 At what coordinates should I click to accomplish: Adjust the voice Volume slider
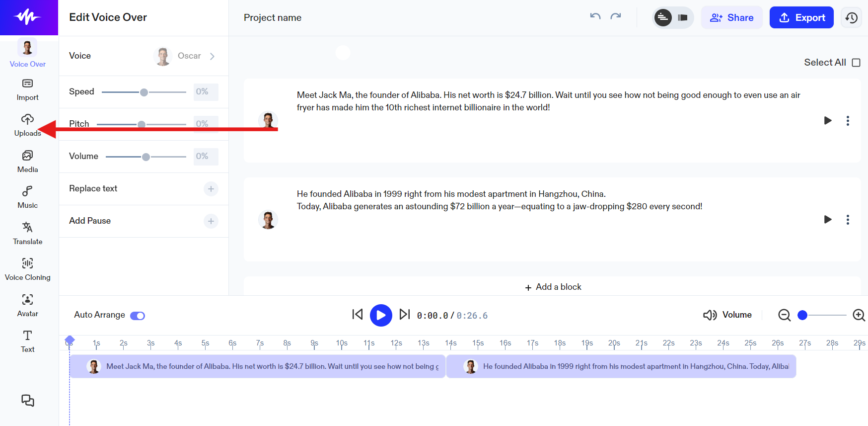tap(146, 157)
